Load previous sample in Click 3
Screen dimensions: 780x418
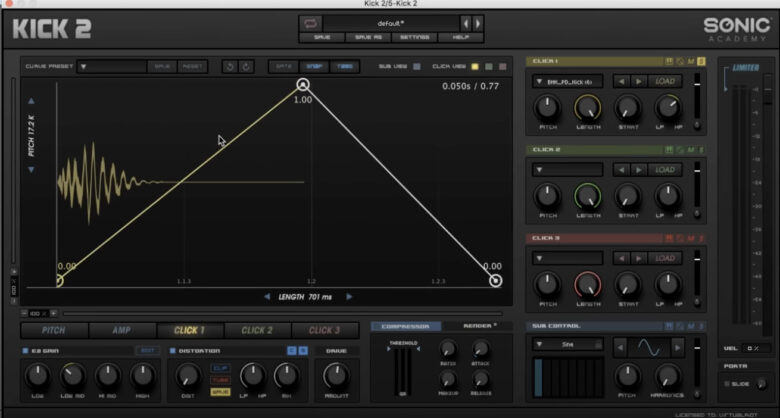pos(621,258)
